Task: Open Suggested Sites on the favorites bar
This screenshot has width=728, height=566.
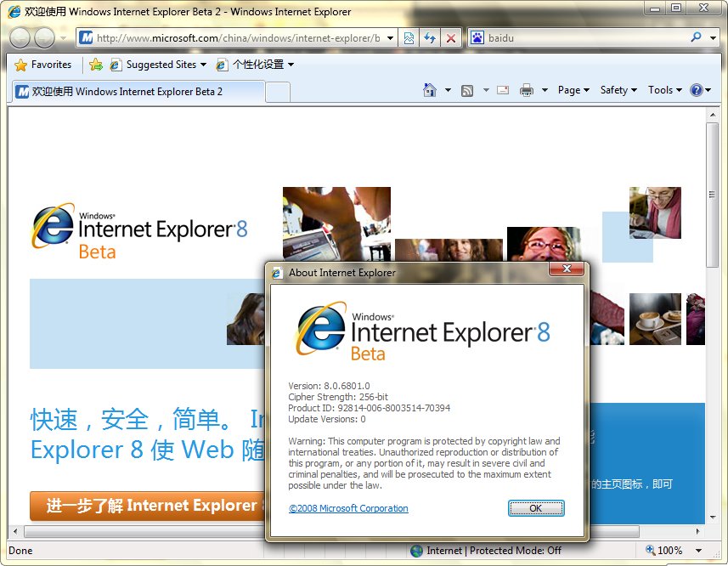Action: (x=158, y=65)
